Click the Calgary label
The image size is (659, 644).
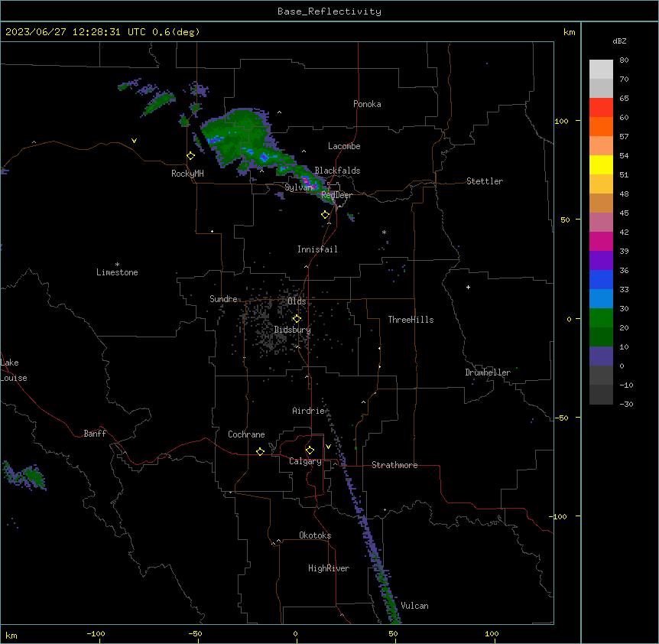click(x=305, y=461)
